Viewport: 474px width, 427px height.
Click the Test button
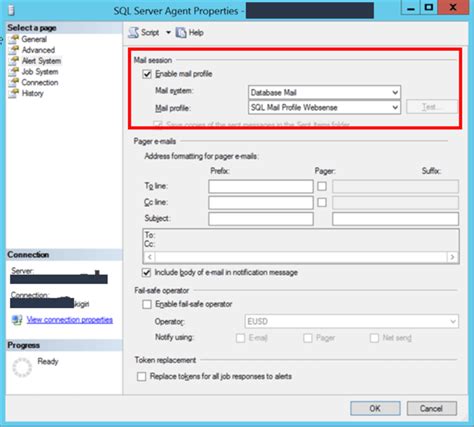coord(432,107)
